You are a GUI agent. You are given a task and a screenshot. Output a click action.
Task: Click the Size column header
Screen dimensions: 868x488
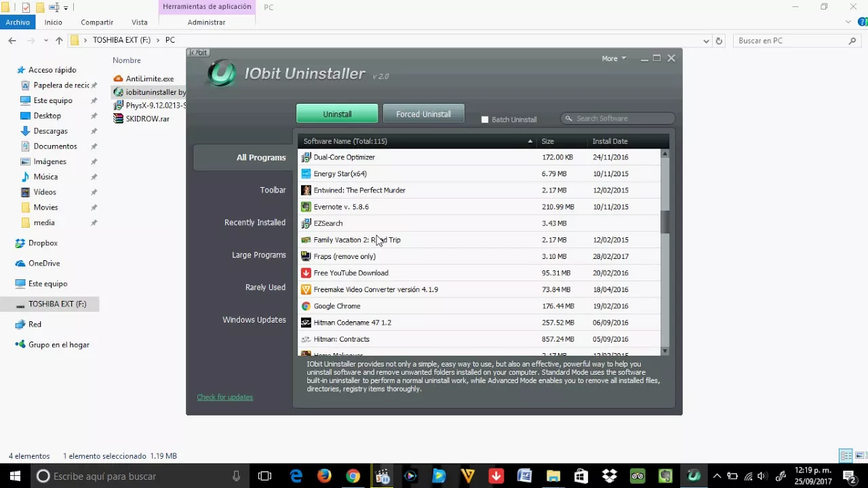point(562,141)
